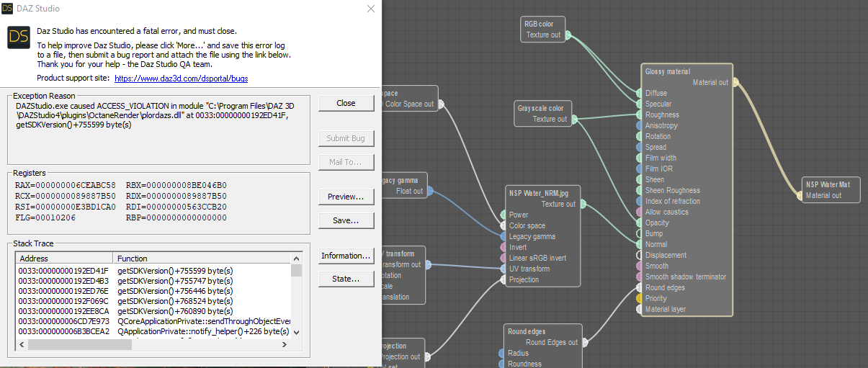The height and width of the screenshot is (368, 868).
Task: Click the Preview... button
Action: (346, 197)
